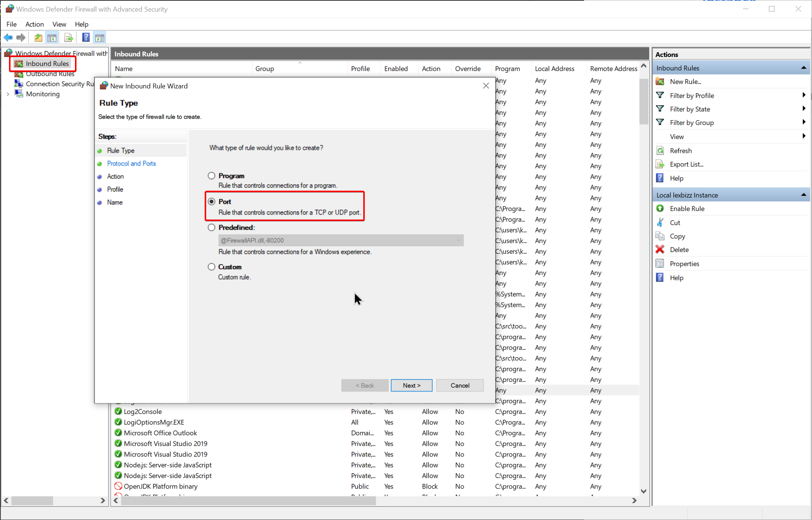This screenshot has height=520, width=812.
Task: Collapse the Inbound Rules actions section
Action: pyautogui.click(x=803, y=68)
